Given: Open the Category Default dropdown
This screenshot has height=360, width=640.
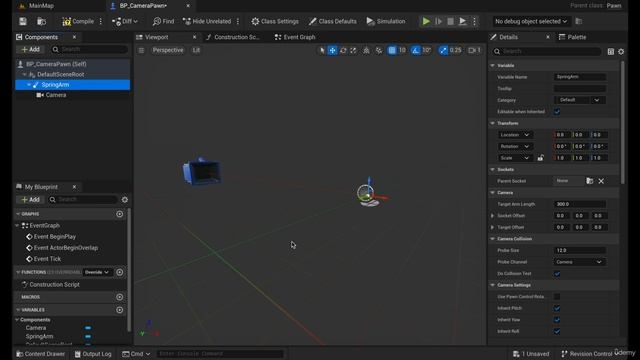Looking at the screenshot, I should tap(580, 100).
